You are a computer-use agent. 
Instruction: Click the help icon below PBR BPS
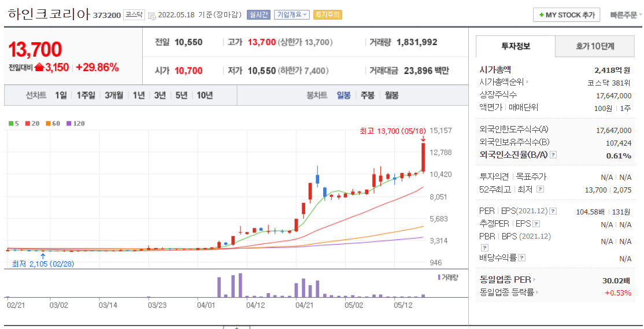[484, 247]
